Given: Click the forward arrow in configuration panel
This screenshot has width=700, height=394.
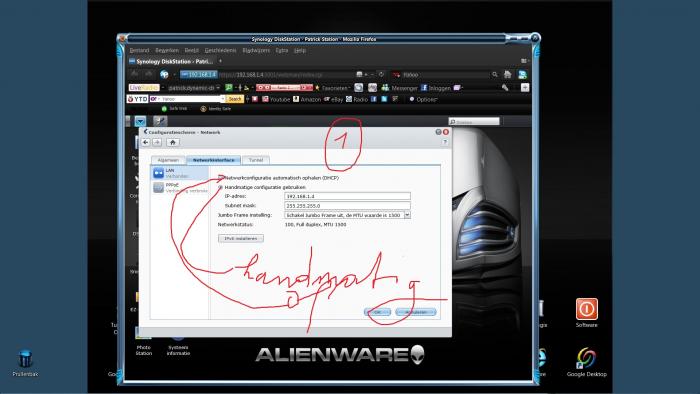Looking at the screenshot, I should (157, 142).
